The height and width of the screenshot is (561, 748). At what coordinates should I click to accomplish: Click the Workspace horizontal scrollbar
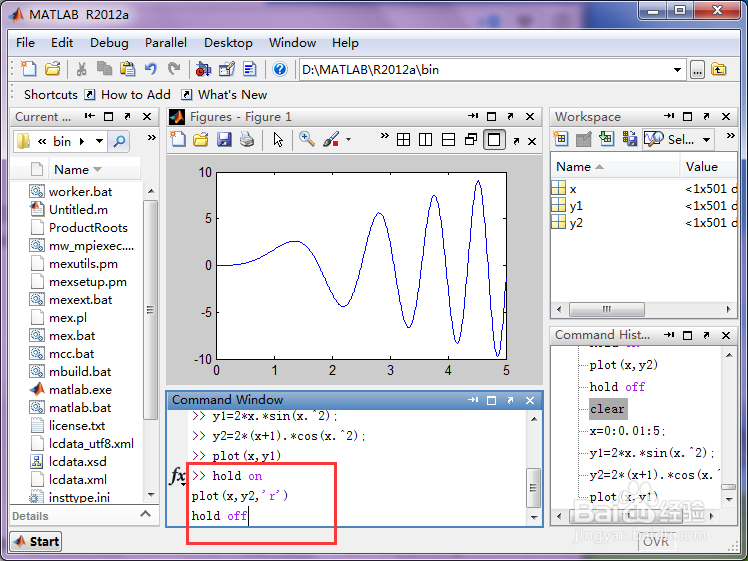[x=607, y=309]
